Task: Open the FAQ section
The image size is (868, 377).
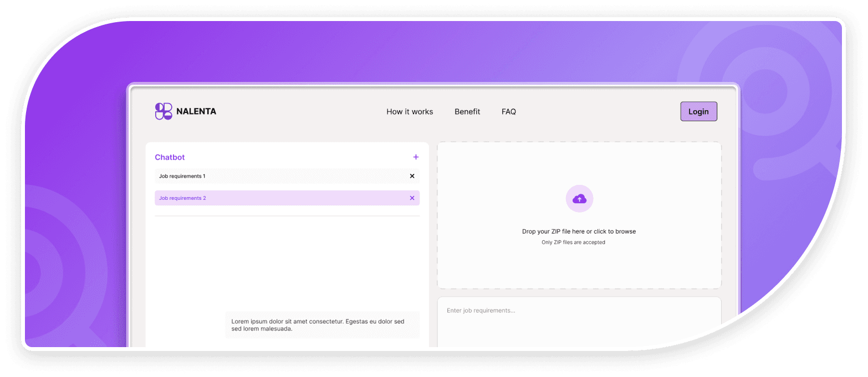Action: pyautogui.click(x=509, y=111)
